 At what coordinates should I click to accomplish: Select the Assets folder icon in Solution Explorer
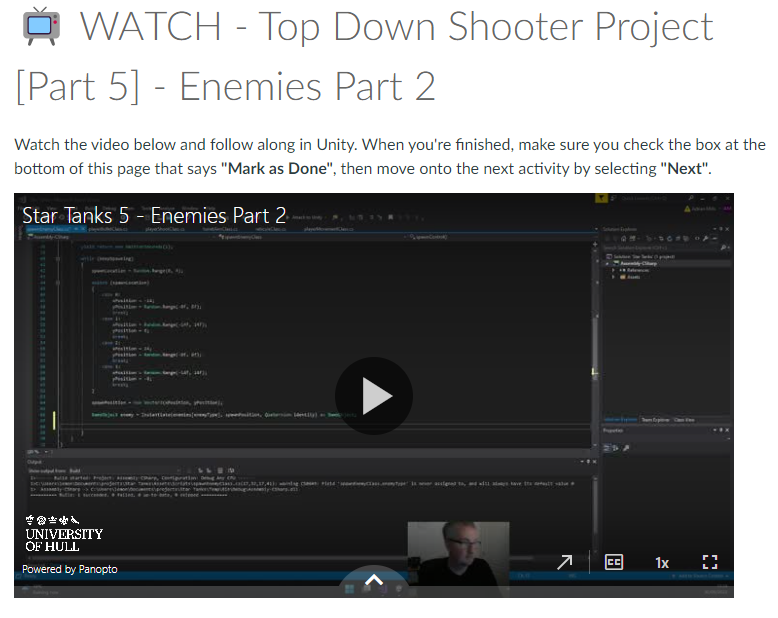(622, 277)
